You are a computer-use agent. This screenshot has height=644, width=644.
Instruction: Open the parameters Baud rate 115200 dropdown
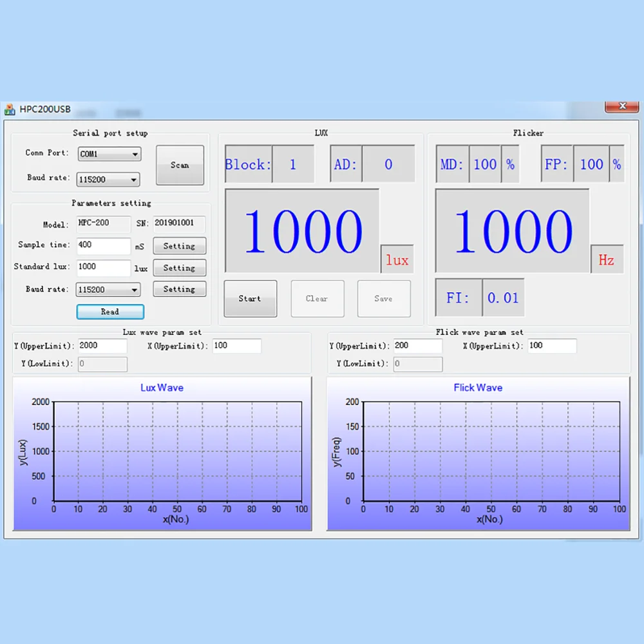108,290
